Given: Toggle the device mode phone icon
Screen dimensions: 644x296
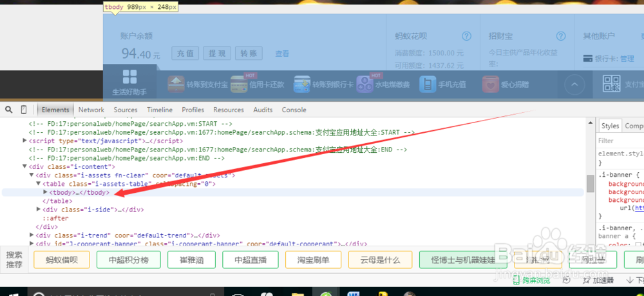Looking at the screenshot, I should click(24, 110).
